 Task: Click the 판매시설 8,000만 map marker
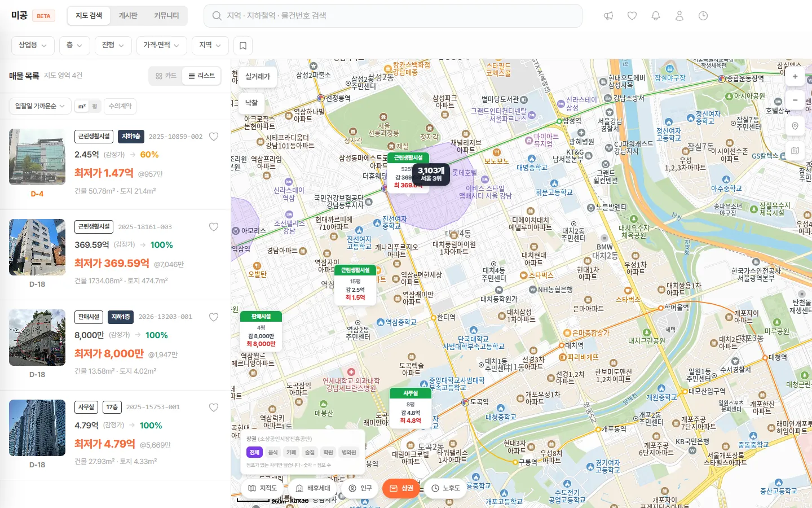click(x=261, y=331)
